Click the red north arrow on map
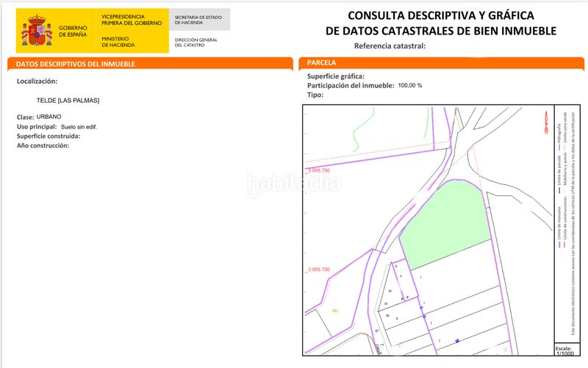Viewport: 588px width, 368px height. click(546, 122)
